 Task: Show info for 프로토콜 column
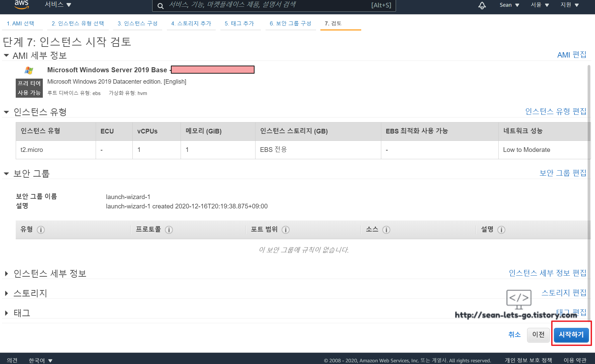pyautogui.click(x=169, y=230)
